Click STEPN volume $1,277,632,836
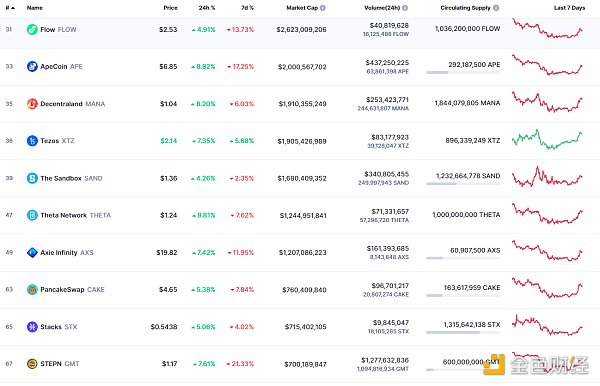 385,360
